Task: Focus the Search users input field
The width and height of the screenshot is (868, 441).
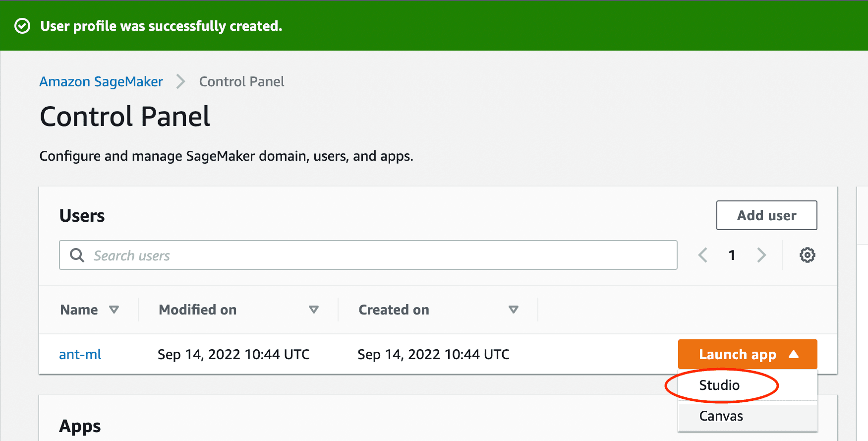Action: pos(368,255)
